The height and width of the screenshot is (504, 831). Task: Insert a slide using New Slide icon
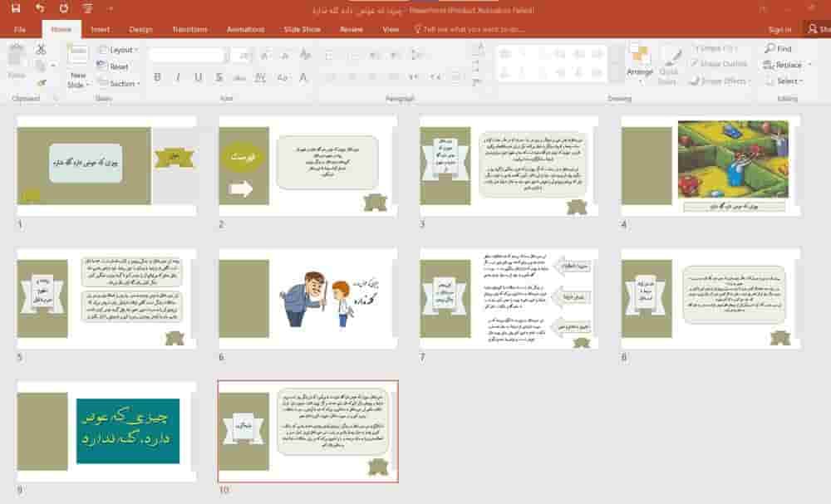pos(78,56)
